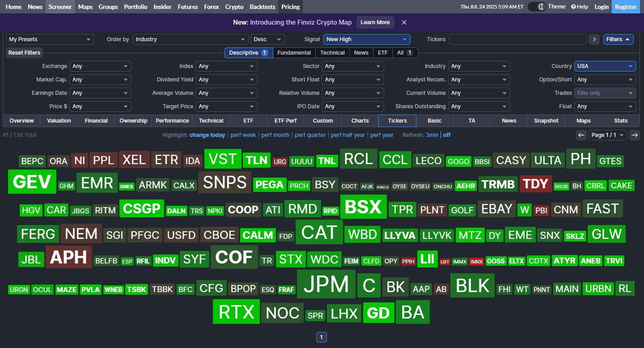Click the EBAY ticker tile

497,209
